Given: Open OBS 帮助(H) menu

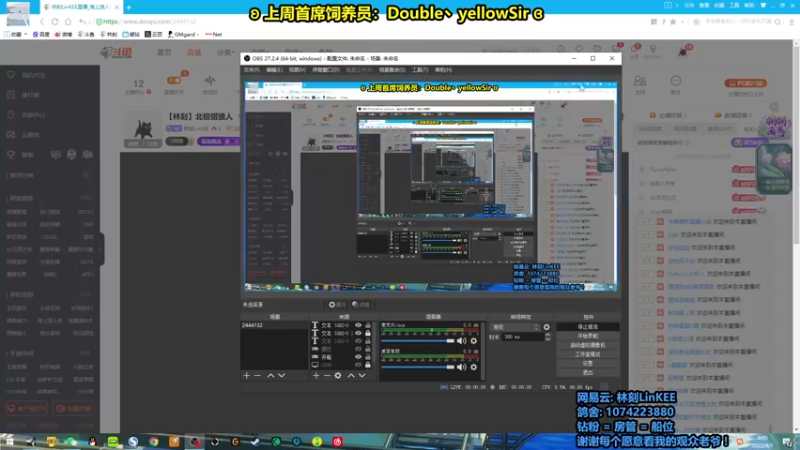Looking at the screenshot, I should pyautogui.click(x=443, y=70).
